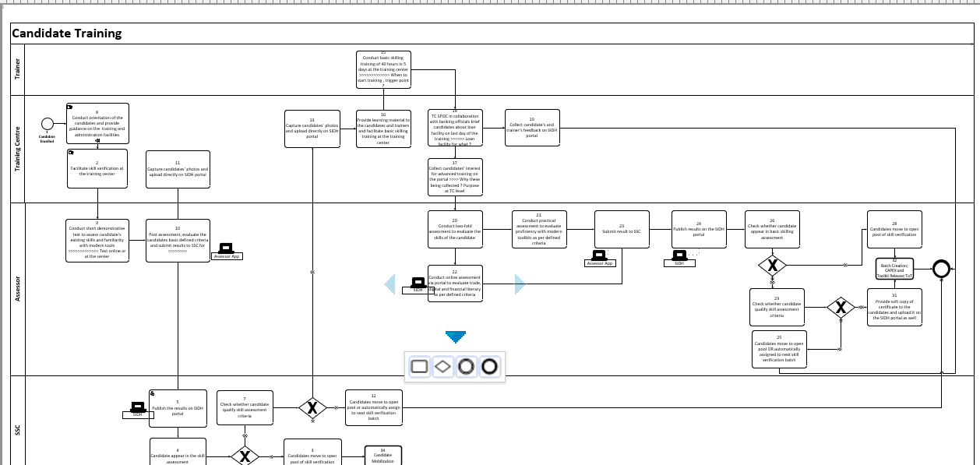The height and width of the screenshot is (465, 980).
Task: Select step 10 Post assessment box
Action: tap(178, 241)
